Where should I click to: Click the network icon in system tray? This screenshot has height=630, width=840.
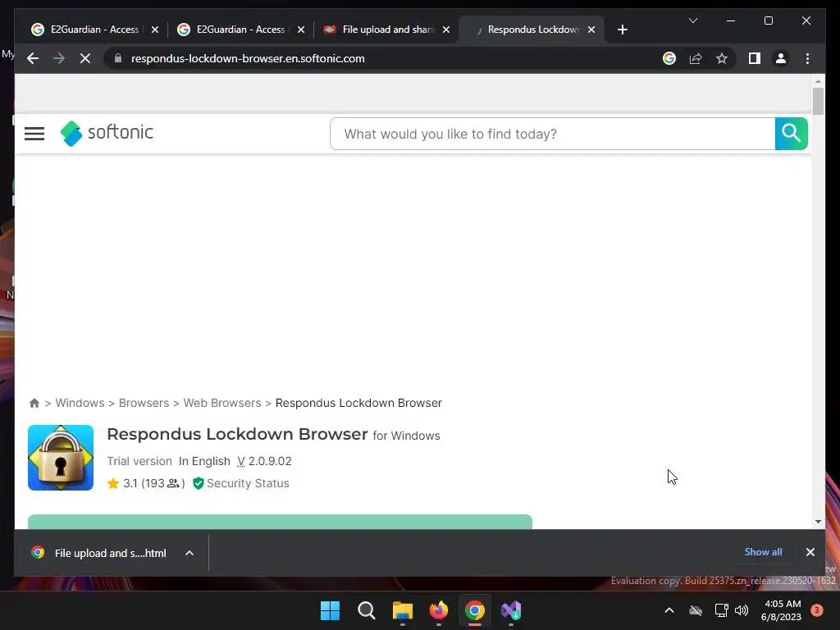point(721,610)
